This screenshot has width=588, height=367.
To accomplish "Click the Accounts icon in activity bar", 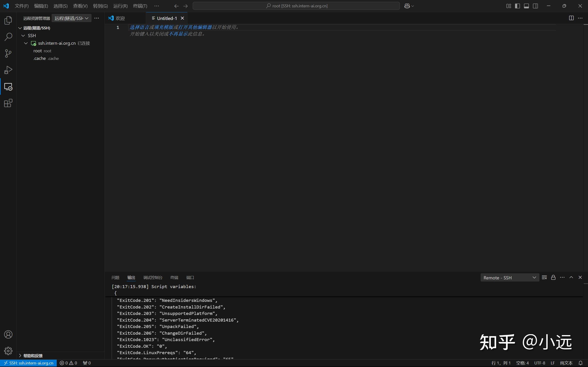I will (8, 334).
